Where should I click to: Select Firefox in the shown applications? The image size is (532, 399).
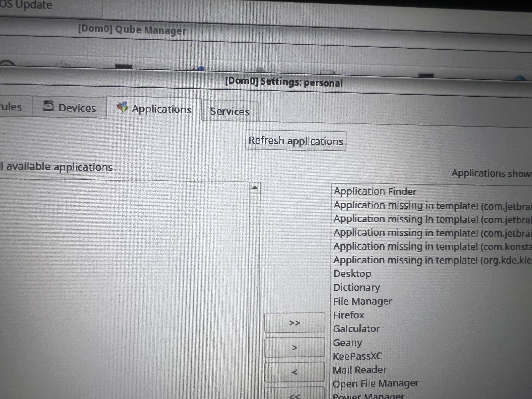point(348,315)
